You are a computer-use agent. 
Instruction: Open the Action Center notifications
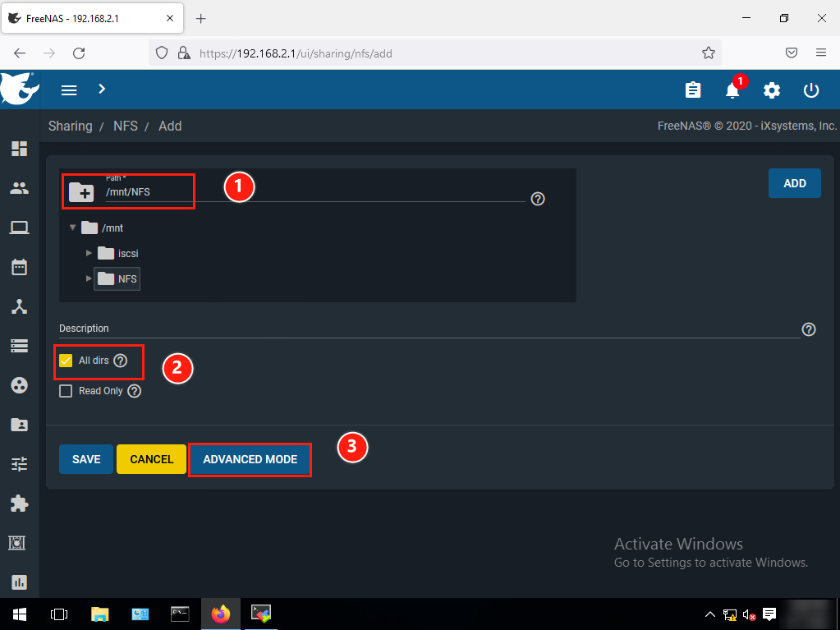click(769, 614)
